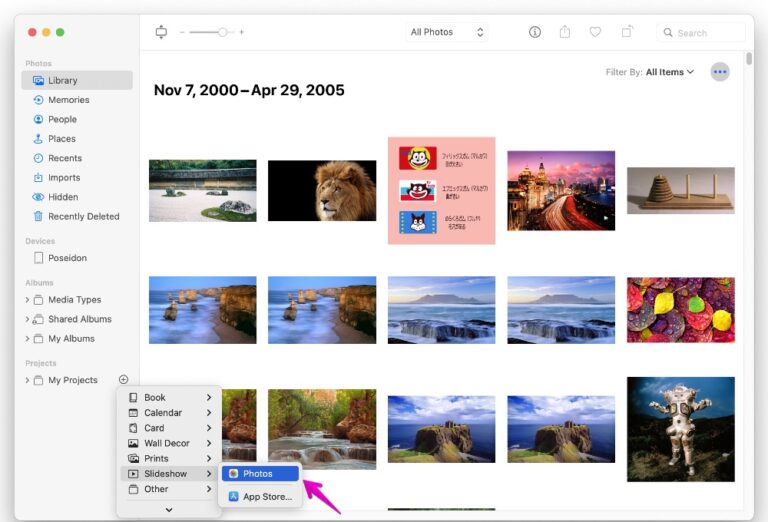
Task: Choose Wall Decor from the menu
Action: [x=169, y=443]
